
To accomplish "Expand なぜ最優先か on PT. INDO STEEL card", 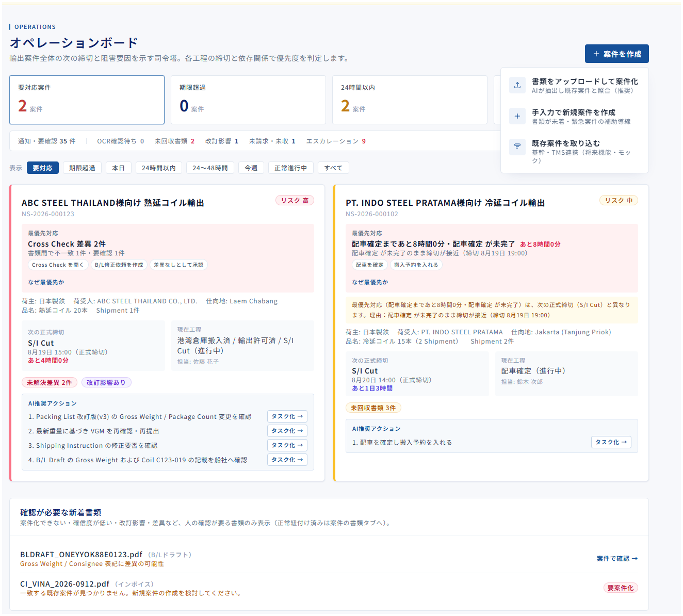I will click(x=370, y=282).
